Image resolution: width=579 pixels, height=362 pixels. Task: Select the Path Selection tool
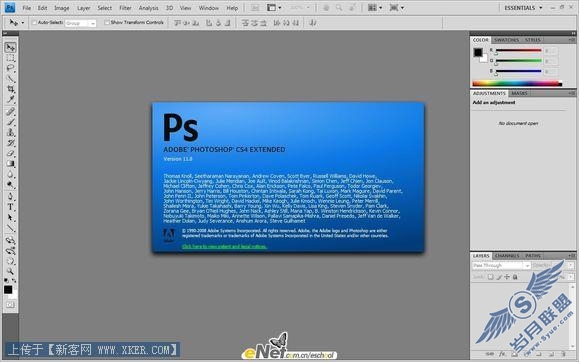[x=10, y=218]
